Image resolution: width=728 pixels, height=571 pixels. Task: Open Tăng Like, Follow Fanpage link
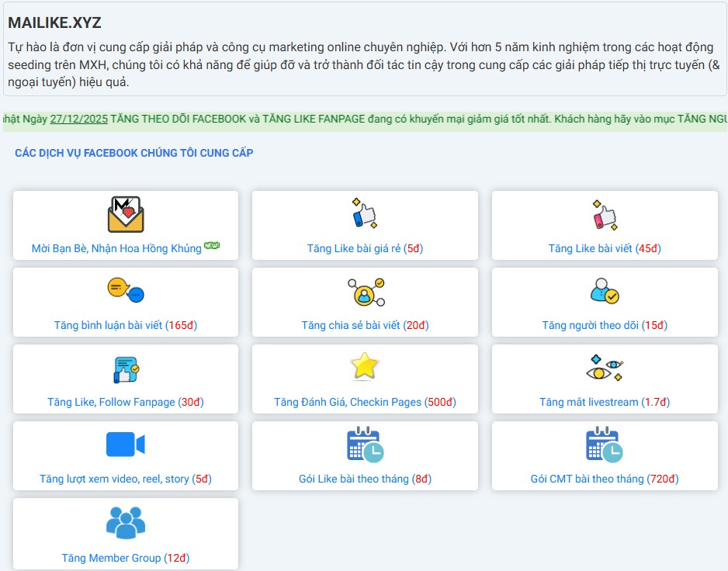[126, 402]
